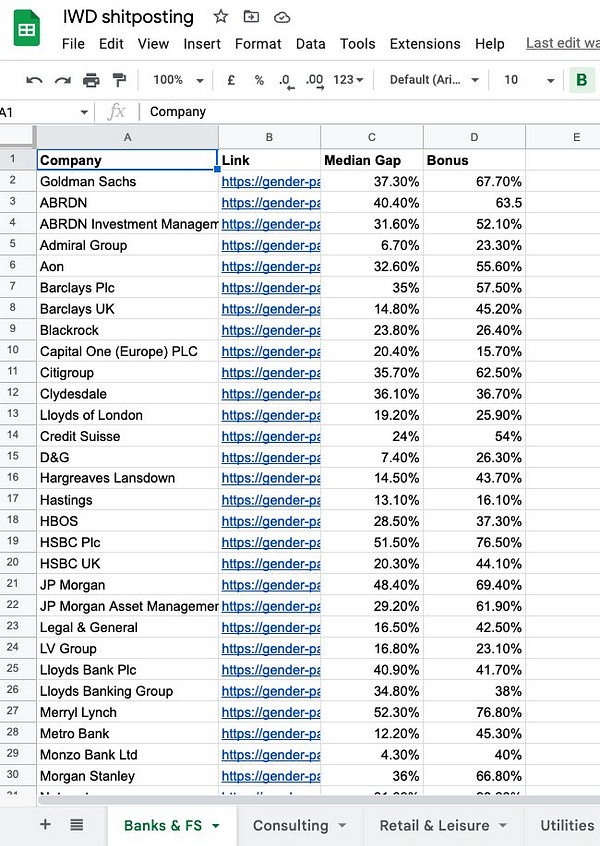Image resolution: width=600 pixels, height=846 pixels.
Task: Open the Google Sheets home icon
Action: coord(26,28)
